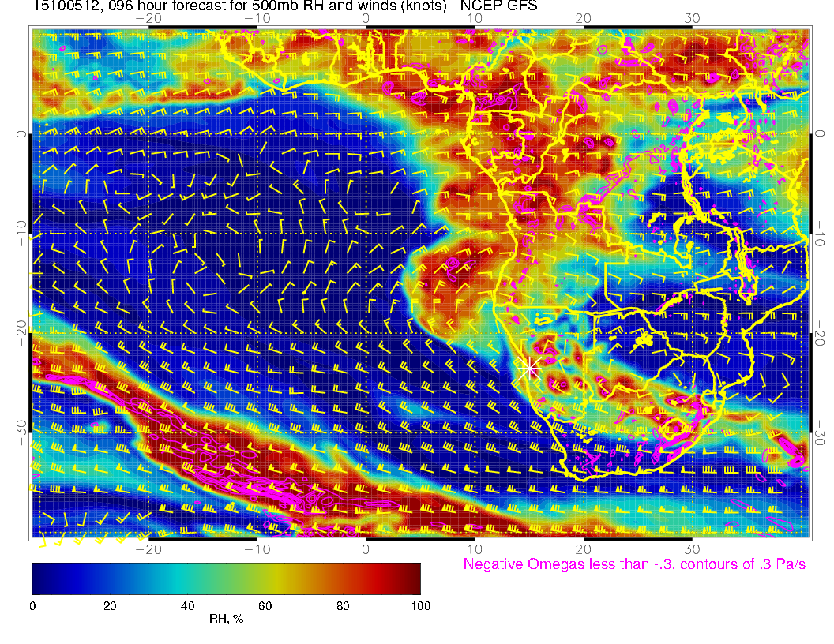Click the bottom axis longitude label '10'

pos(475,549)
